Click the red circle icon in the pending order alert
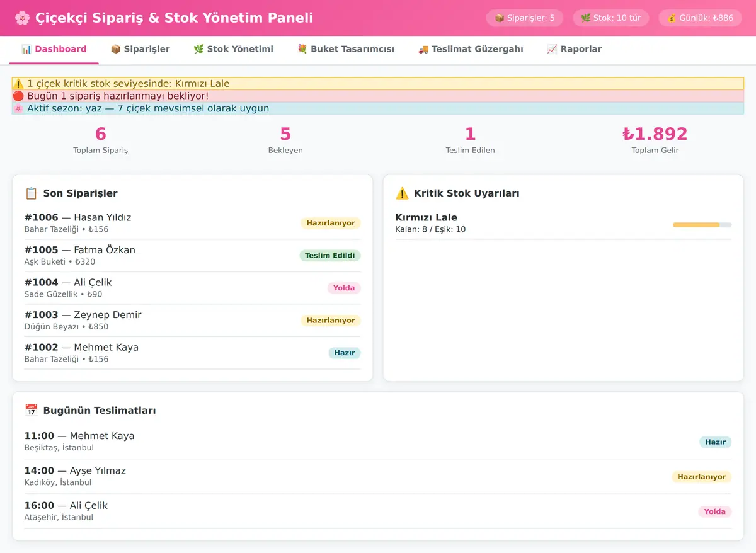This screenshot has height=553, width=756. (x=18, y=96)
